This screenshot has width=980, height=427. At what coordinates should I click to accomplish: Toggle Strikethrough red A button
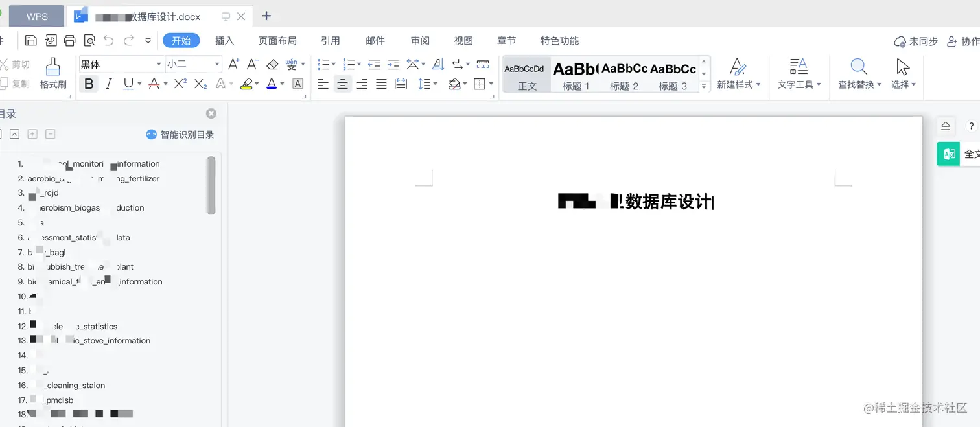(x=154, y=84)
